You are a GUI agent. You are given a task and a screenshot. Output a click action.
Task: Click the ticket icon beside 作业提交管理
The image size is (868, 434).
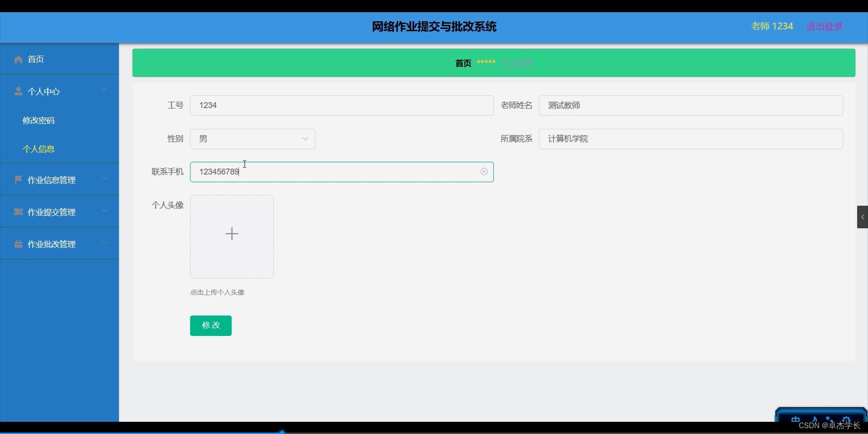(x=18, y=212)
